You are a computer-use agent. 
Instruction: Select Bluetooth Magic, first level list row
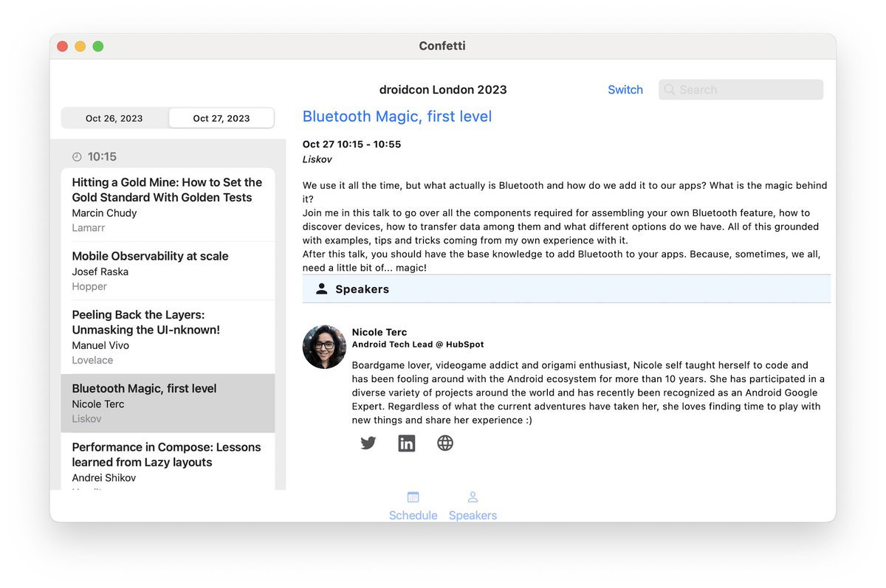pos(168,403)
